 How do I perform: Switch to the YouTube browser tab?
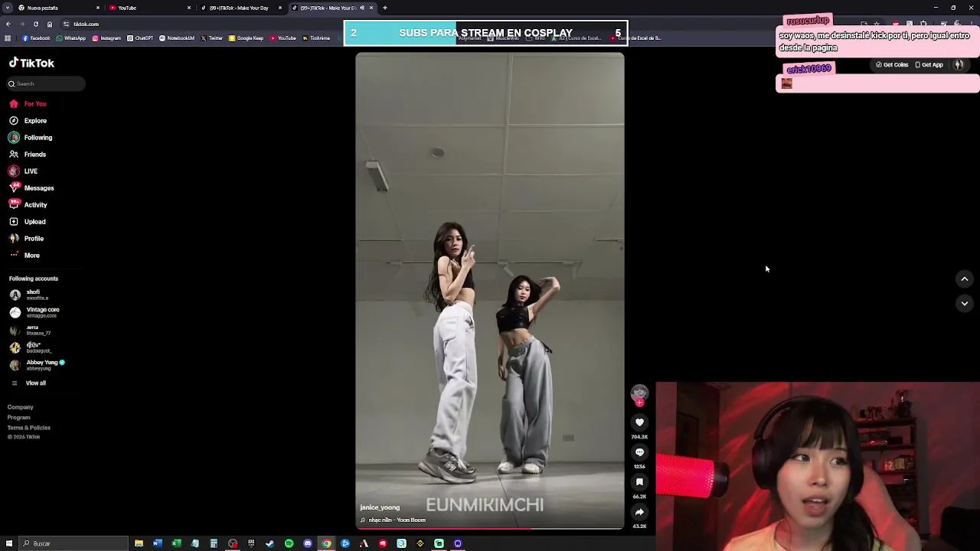tap(149, 8)
